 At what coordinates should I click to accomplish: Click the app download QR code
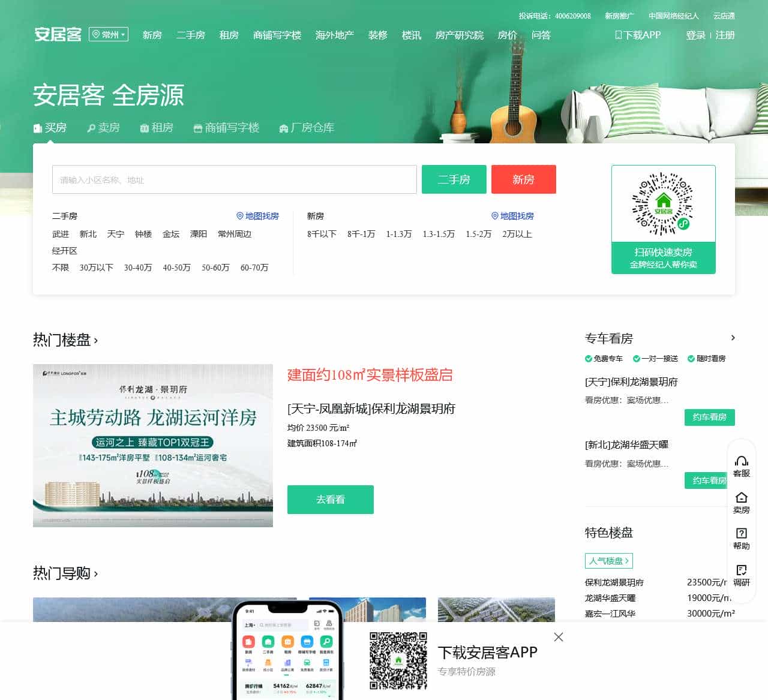click(398, 661)
